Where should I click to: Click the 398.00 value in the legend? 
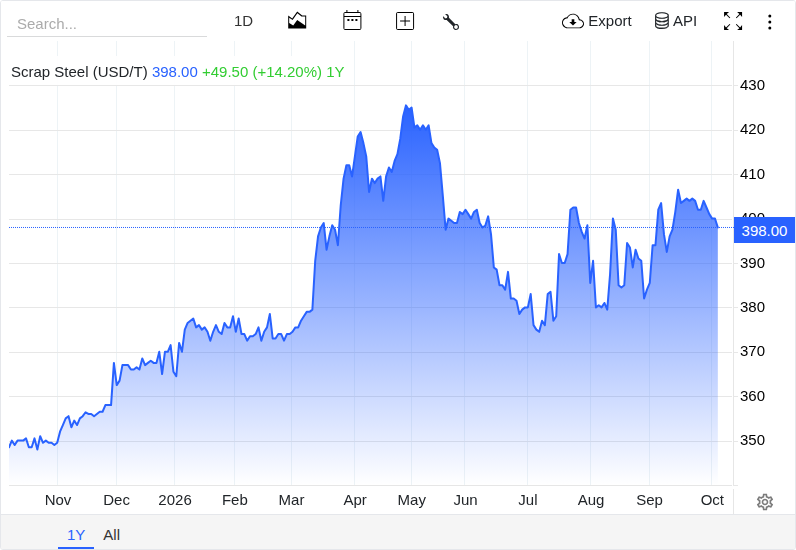175,72
